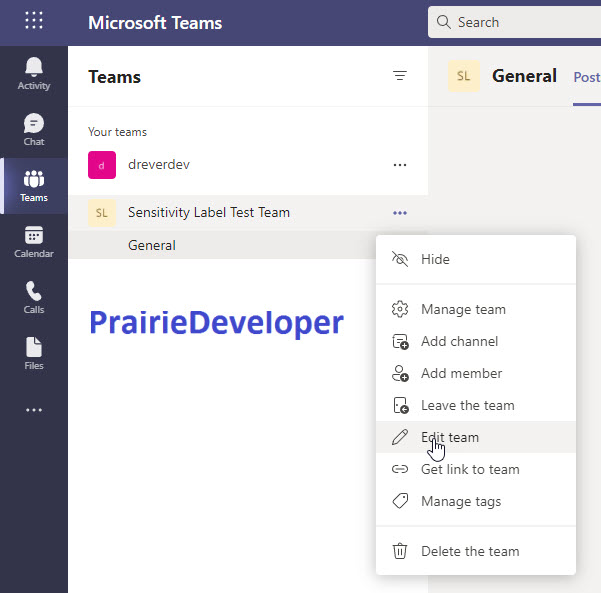601x593 pixels.
Task: Click the Teams pane heading
Action: coord(114,77)
